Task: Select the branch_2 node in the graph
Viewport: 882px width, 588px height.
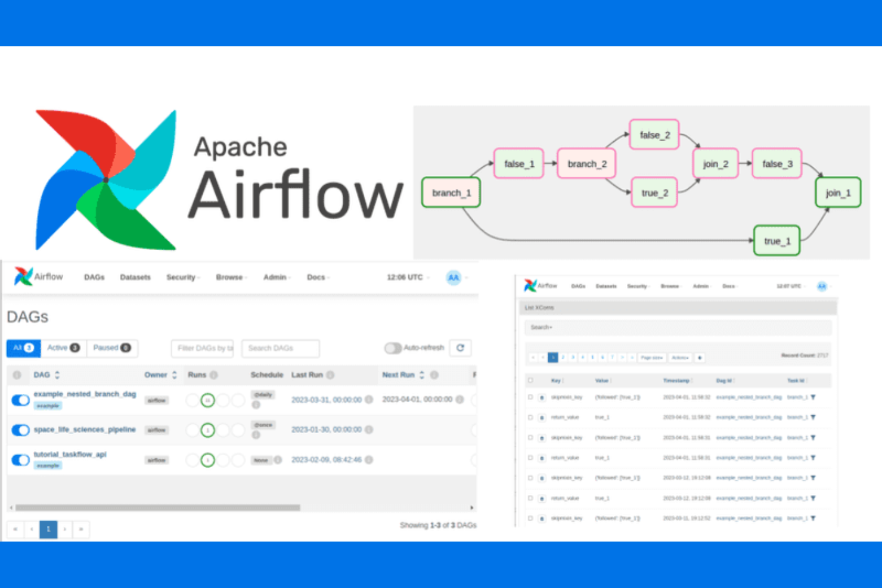Action: pos(587,164)
